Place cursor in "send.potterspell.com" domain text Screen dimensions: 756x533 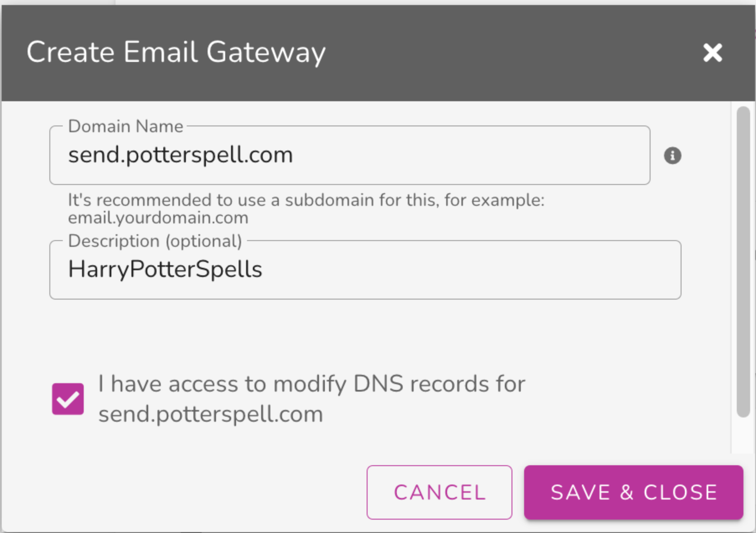pos(180,155)
